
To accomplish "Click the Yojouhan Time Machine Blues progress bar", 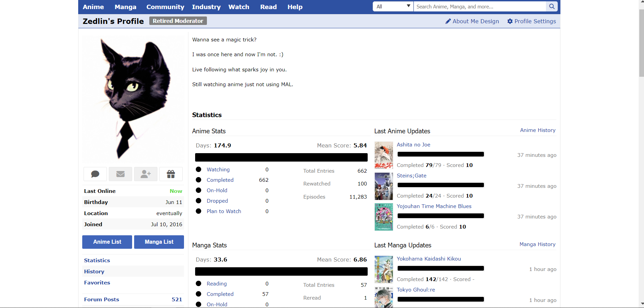I will [x=440, y=216].
